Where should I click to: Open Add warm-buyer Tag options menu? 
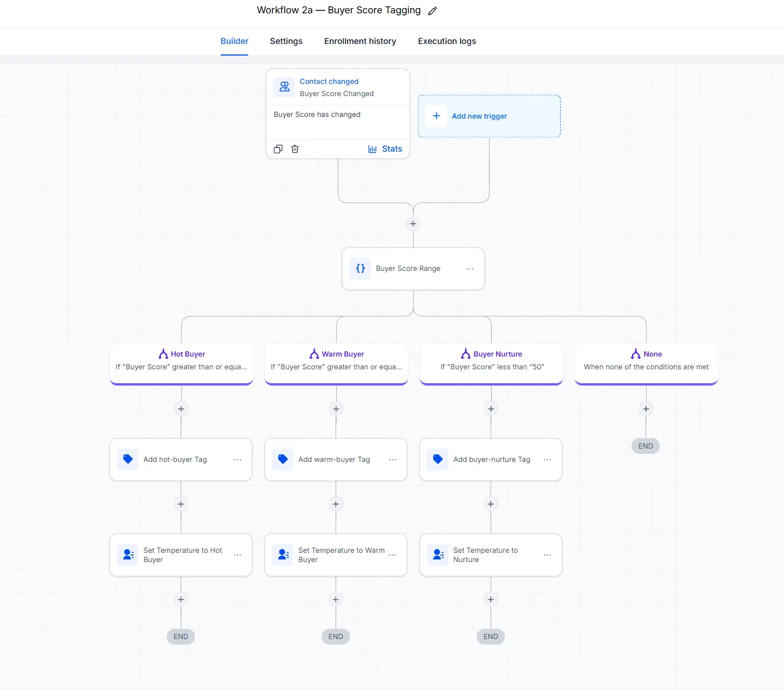tap(392, 460)
